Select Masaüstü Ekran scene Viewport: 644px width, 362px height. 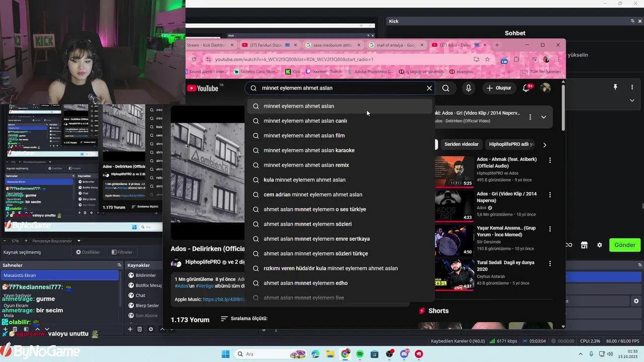point(60,275)
